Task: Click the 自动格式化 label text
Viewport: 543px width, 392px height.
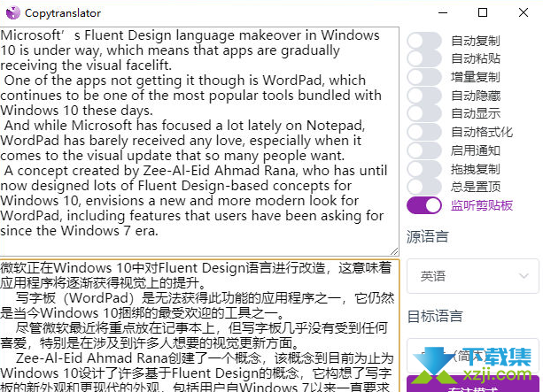Action: point(482,132)
